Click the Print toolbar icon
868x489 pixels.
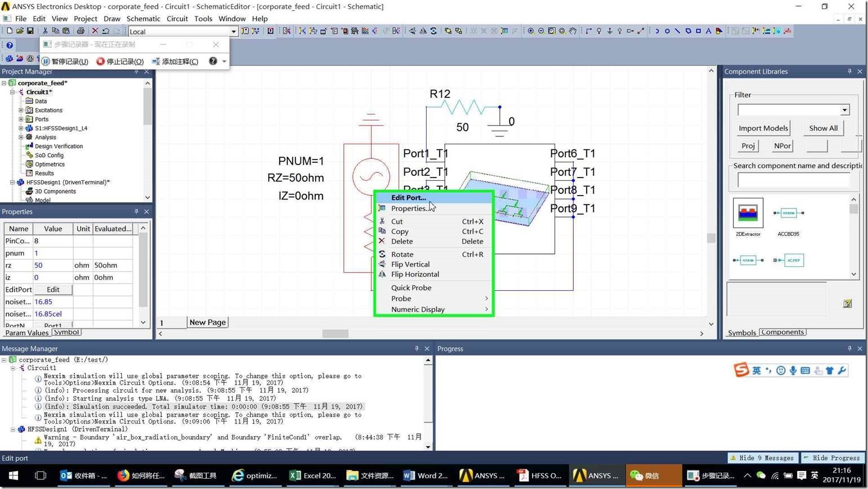pos(81,31)
